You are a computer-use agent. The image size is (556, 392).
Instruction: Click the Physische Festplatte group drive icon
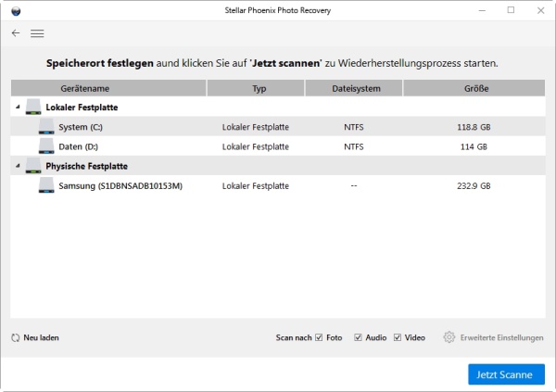33,166
